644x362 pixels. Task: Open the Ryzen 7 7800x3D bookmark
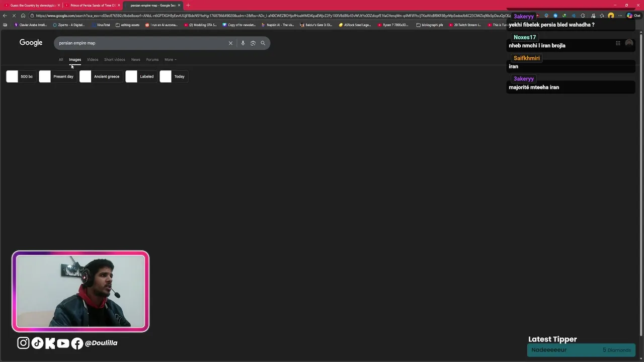pyautogui.click(x=393, y=25)
